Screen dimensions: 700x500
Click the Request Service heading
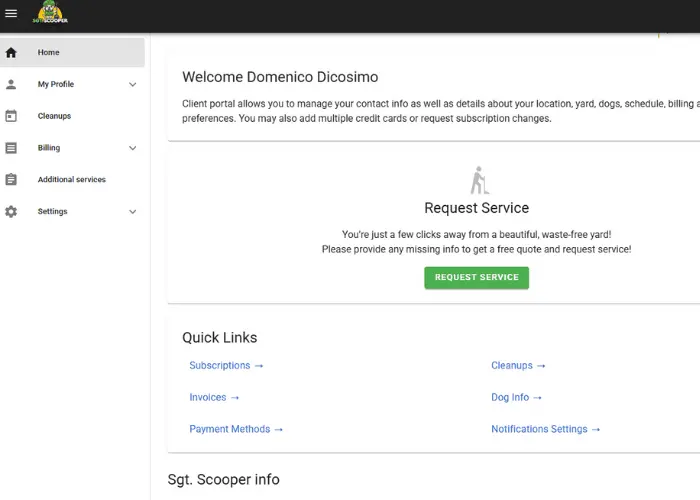click(476, 208)
